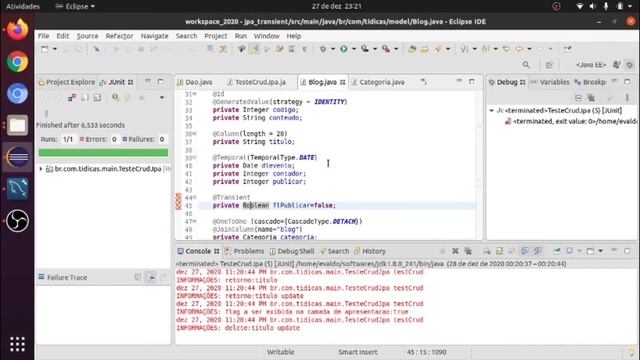Show hidden editor tabs overflow list
The image size is (640, 360).
(424, 82)
